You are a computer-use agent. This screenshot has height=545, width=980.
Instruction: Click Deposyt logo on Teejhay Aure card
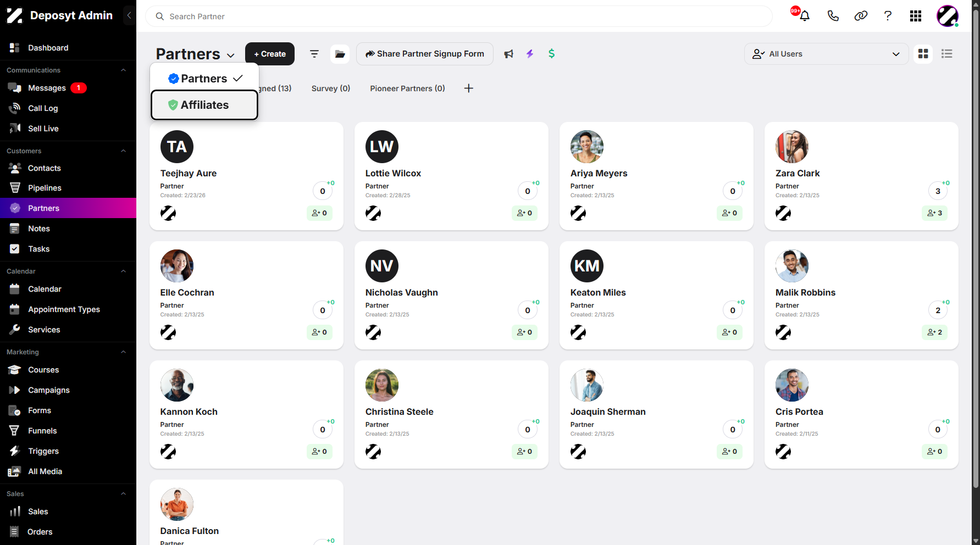(168, 213)
